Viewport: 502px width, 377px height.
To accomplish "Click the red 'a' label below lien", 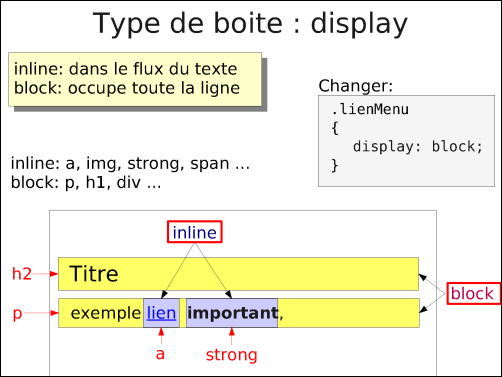I will [x=160, y=354].
